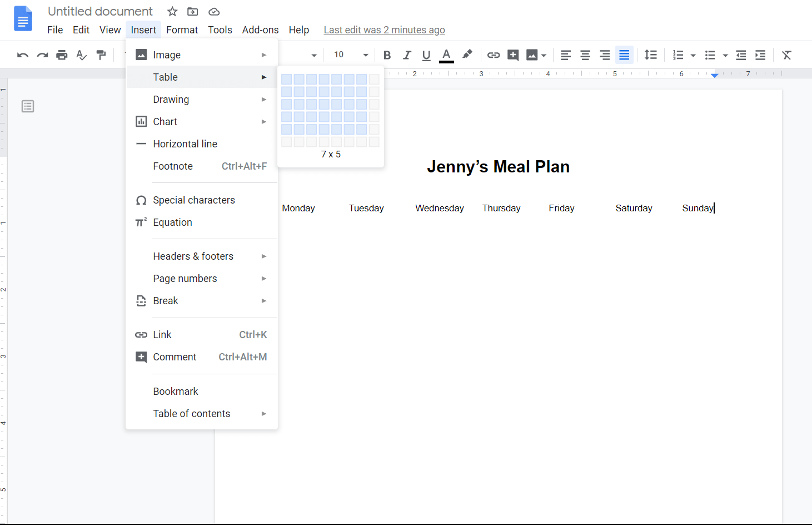Open the font size dropdown
This screenshot has width=812, height=525.
tap(365, 55)
